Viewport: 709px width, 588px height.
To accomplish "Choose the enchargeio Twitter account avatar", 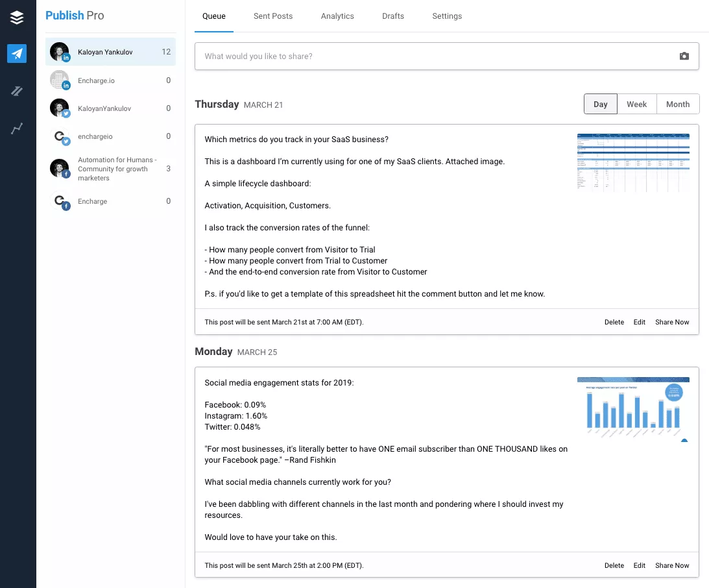I will [60, 137].
